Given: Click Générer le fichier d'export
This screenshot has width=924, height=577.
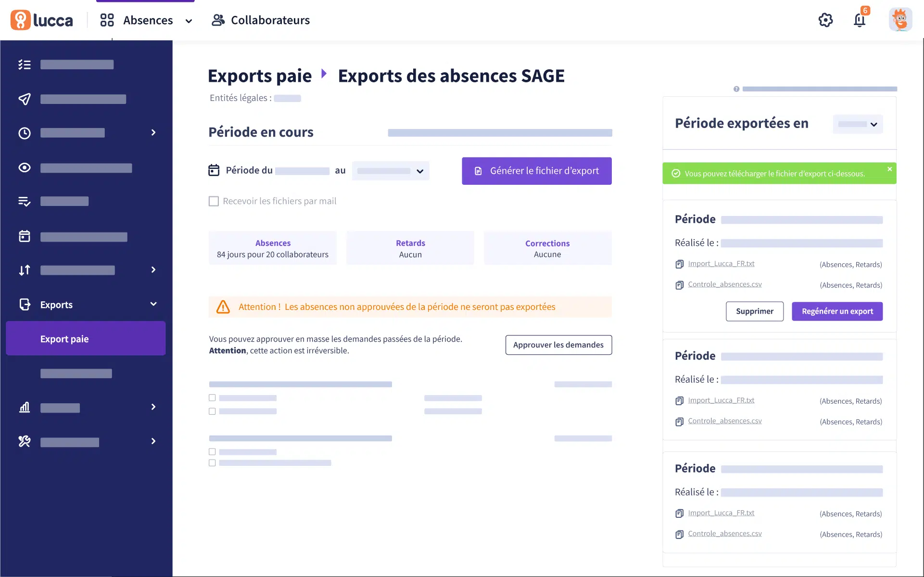Looking at the screenshot, I should click(536, 171).
